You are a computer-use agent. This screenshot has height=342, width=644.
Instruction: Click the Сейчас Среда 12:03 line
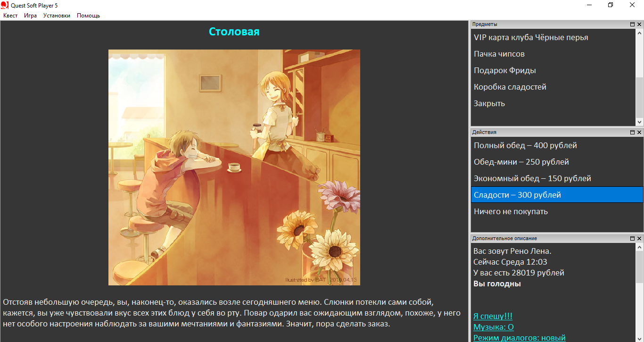pos(510,262)
